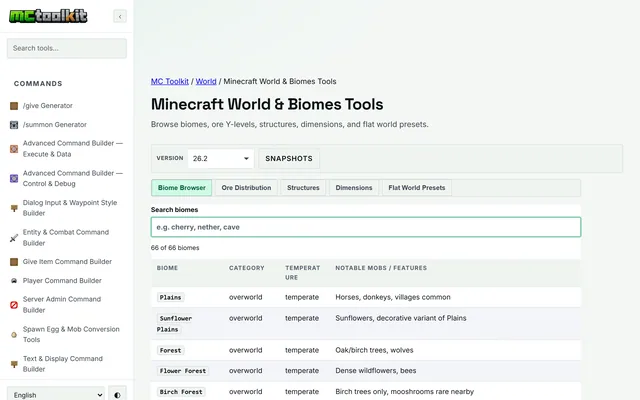This screenshot has height=400, width=640.
Task: Open the version 26.2 dropdown
Action: pos(221,158)
